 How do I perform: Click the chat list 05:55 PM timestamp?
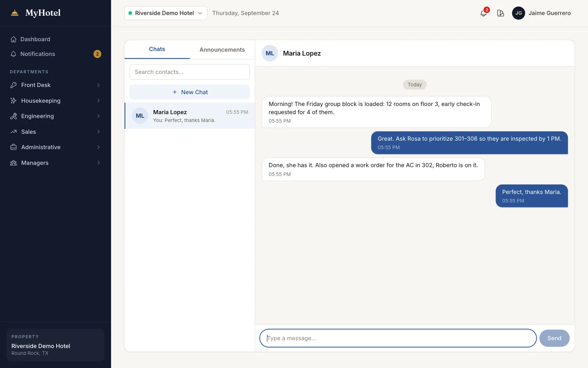pyautogui.click(x=237, y=112)
